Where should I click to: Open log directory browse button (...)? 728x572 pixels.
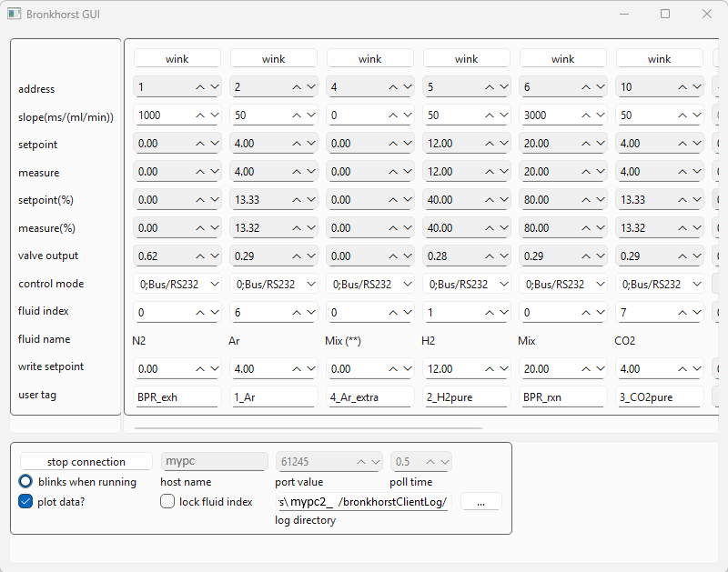tap(480, 502)
